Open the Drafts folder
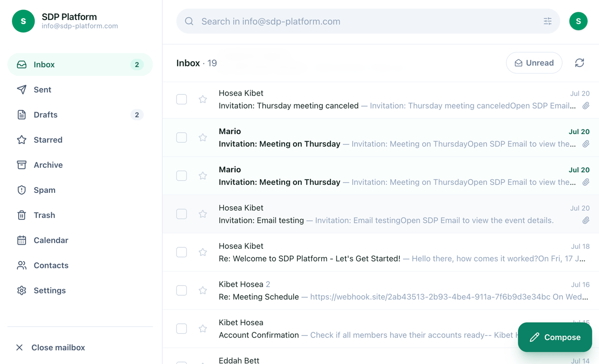The height and width of the screenshot is (364, 599). 80,115
